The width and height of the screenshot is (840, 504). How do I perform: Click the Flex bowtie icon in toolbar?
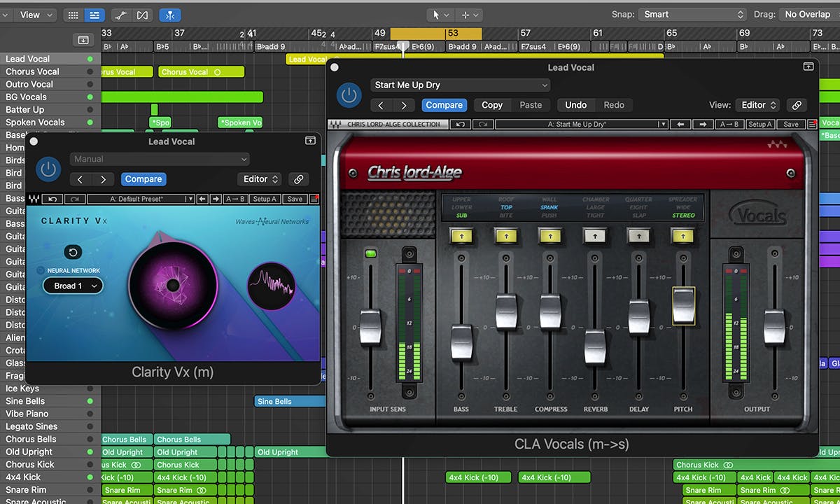click(x=143, y=15)
